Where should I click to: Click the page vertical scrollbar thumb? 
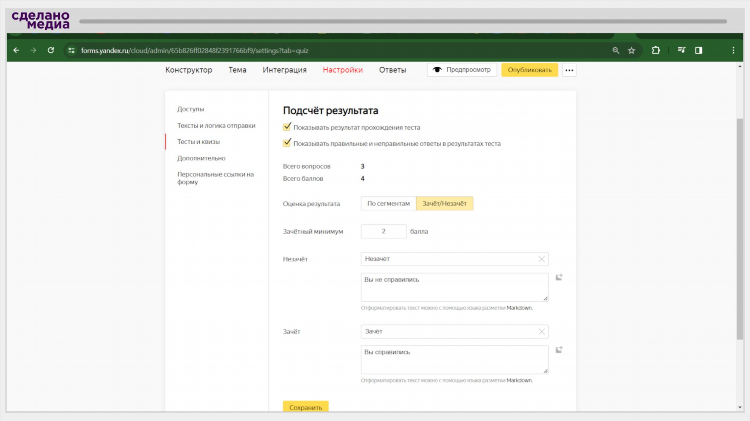pos(740,229)
